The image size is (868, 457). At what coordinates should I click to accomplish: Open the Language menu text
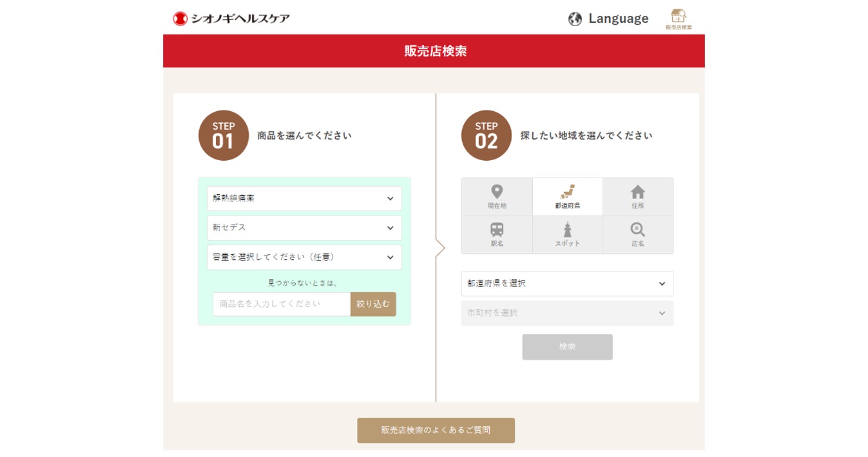point(618,18)
